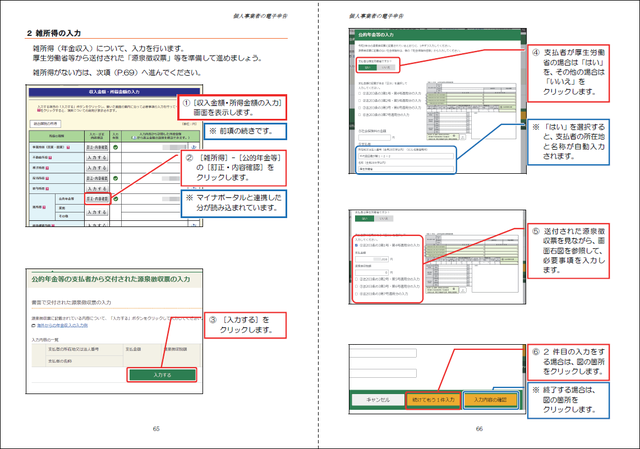The height and width of the screenshot is (449, 640).
Task: Click the pink help icon beside 雑所得
Action: tap(44, 207)
